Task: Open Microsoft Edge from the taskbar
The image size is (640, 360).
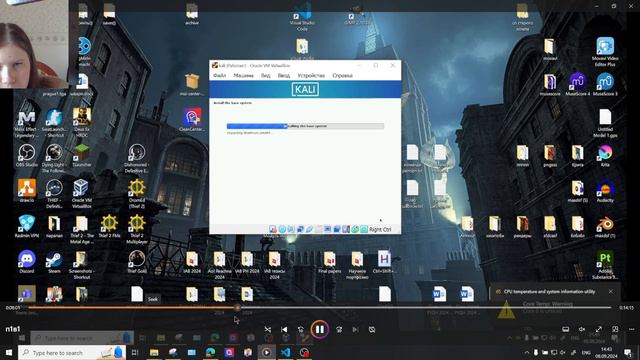Action: point(211,352)
